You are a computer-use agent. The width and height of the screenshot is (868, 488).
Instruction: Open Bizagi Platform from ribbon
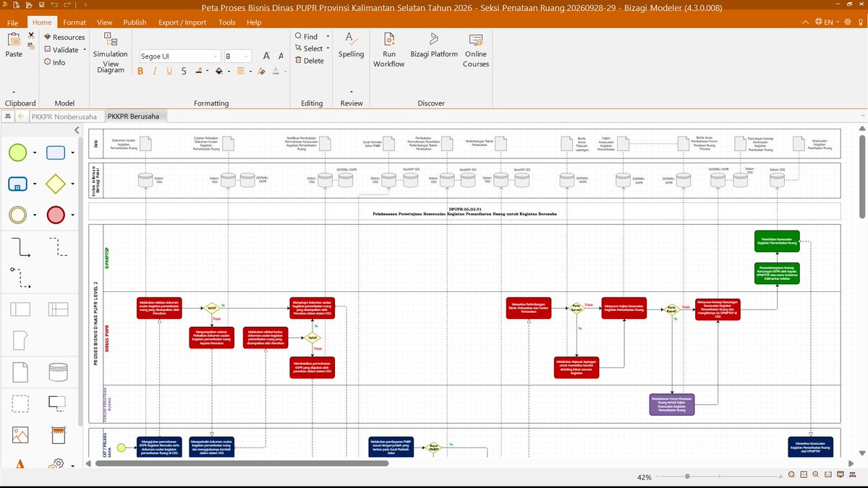tap(434, 45)
